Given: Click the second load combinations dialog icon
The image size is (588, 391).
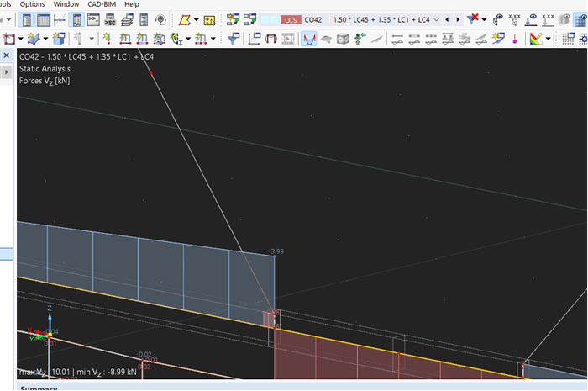Looking at the screenshot, I should 249,19.
